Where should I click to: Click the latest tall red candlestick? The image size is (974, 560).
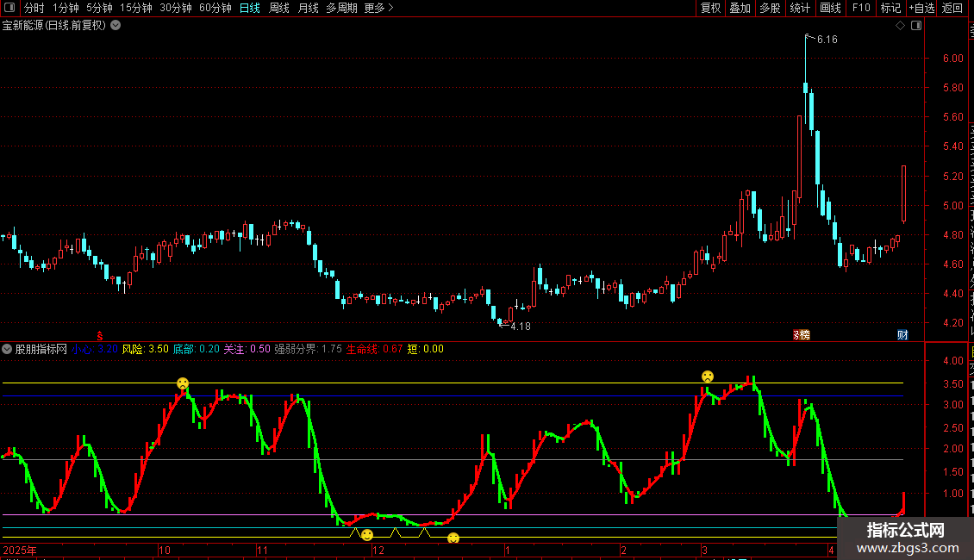click(904, 193)
